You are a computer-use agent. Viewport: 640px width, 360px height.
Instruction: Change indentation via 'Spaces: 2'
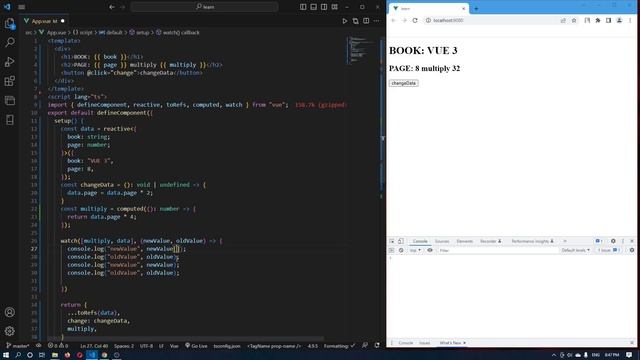click(124, 346)
